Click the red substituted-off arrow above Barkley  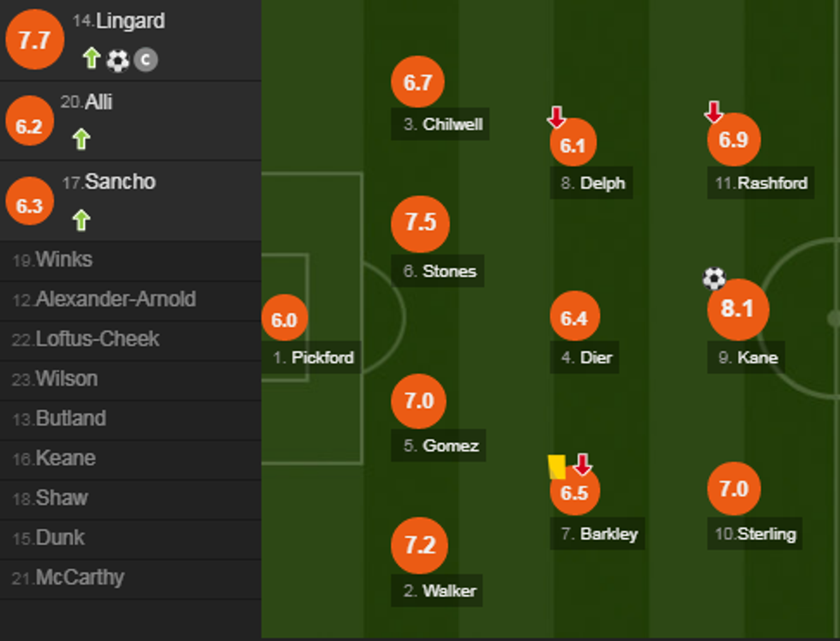point(582,464)
